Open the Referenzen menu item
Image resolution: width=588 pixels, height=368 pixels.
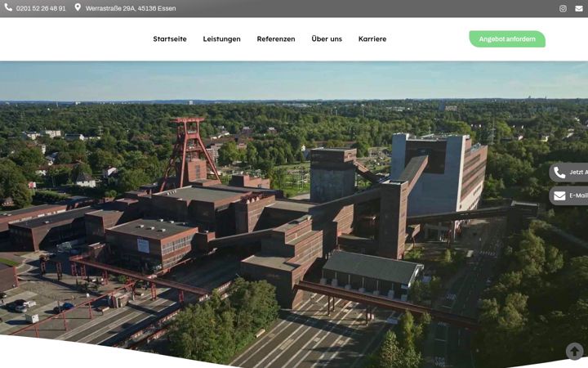click(276, 38)
